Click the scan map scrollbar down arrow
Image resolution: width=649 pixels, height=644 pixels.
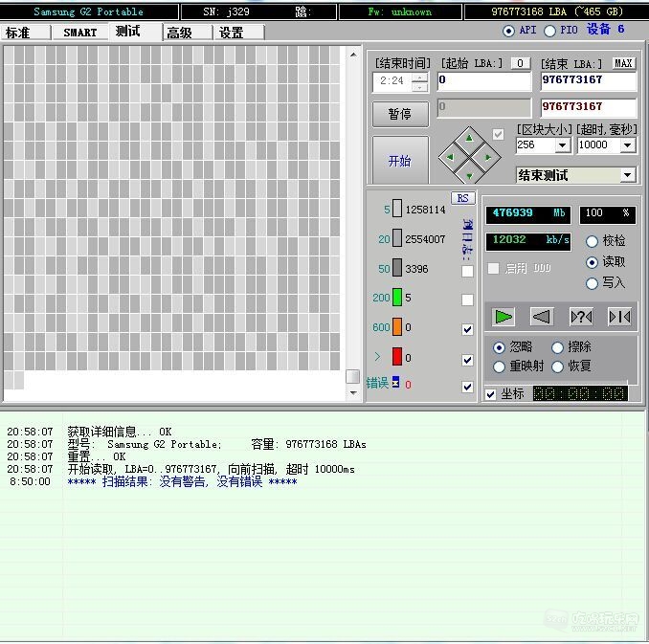point(353,392)
